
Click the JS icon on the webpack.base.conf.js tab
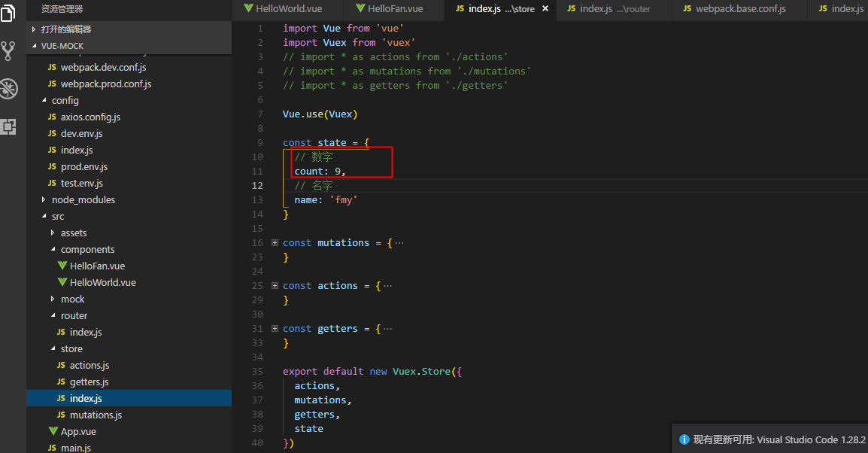pyautogui.click(x=687, y=8)
